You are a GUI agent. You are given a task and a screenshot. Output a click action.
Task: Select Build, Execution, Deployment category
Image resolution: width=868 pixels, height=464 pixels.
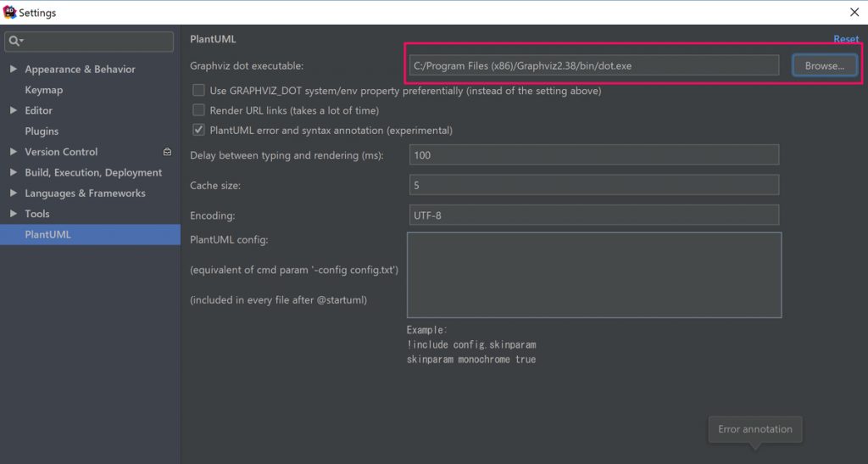click(x=93, y=172)
